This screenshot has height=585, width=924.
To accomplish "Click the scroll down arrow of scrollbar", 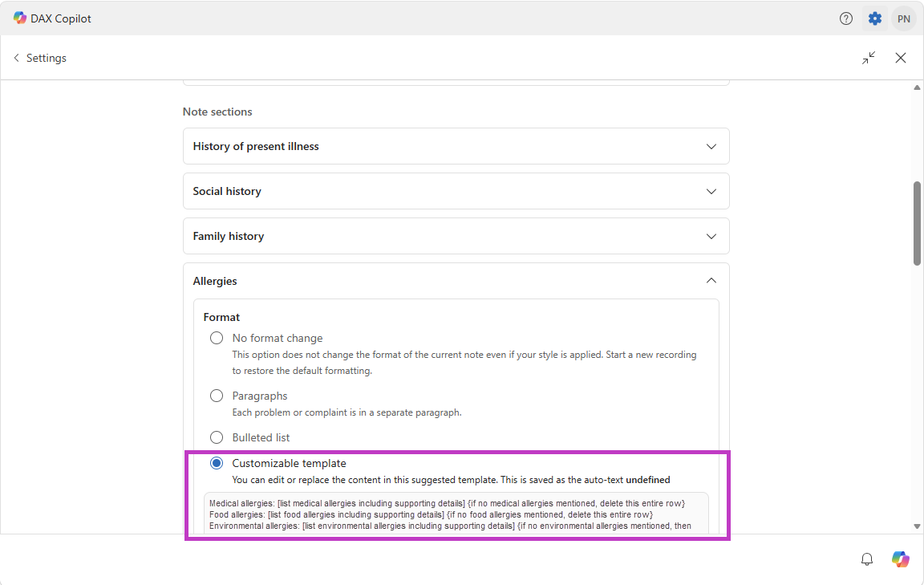I will coord(917,526).
